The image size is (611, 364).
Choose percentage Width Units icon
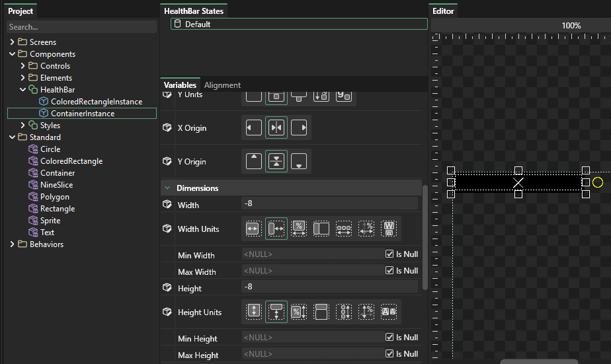pos(299,229)
